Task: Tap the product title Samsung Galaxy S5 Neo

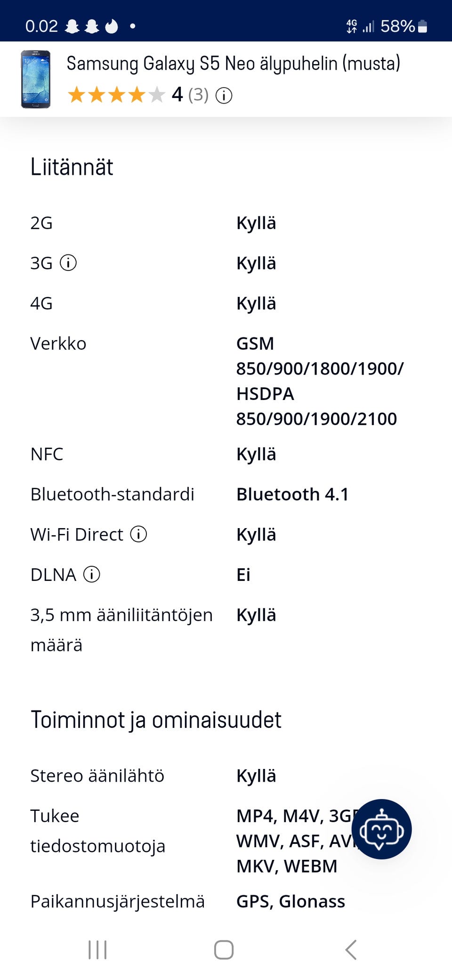Action: coord(233,64)
